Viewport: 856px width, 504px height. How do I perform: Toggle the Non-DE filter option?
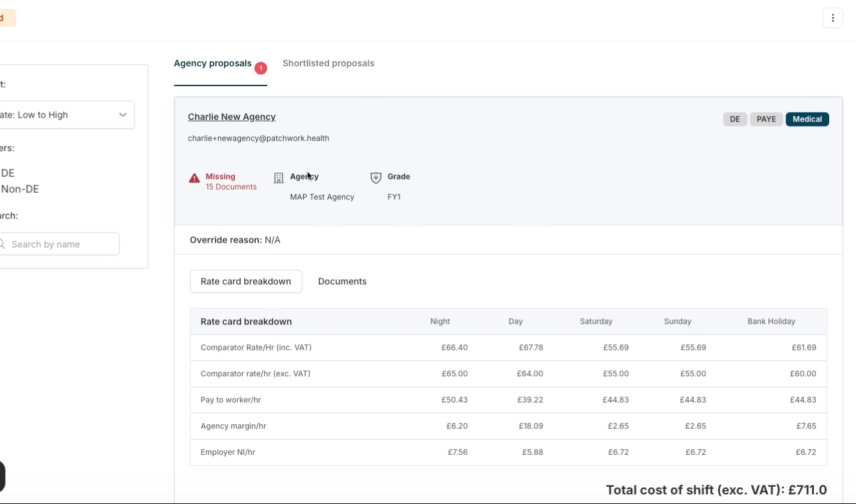[20, 189]
